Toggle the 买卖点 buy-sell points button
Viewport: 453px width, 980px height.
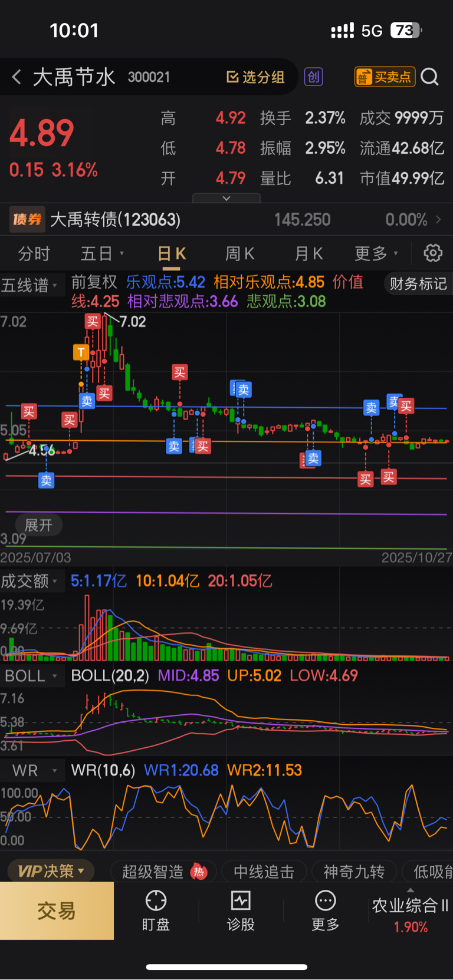(385, 77)
